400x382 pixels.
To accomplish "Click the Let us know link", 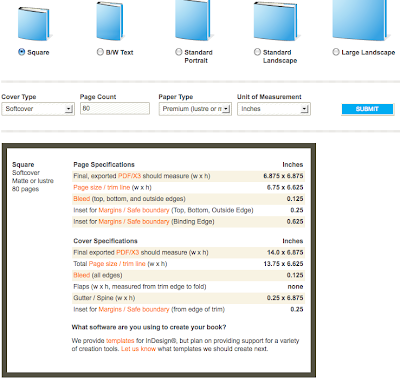I will (138, 349).
